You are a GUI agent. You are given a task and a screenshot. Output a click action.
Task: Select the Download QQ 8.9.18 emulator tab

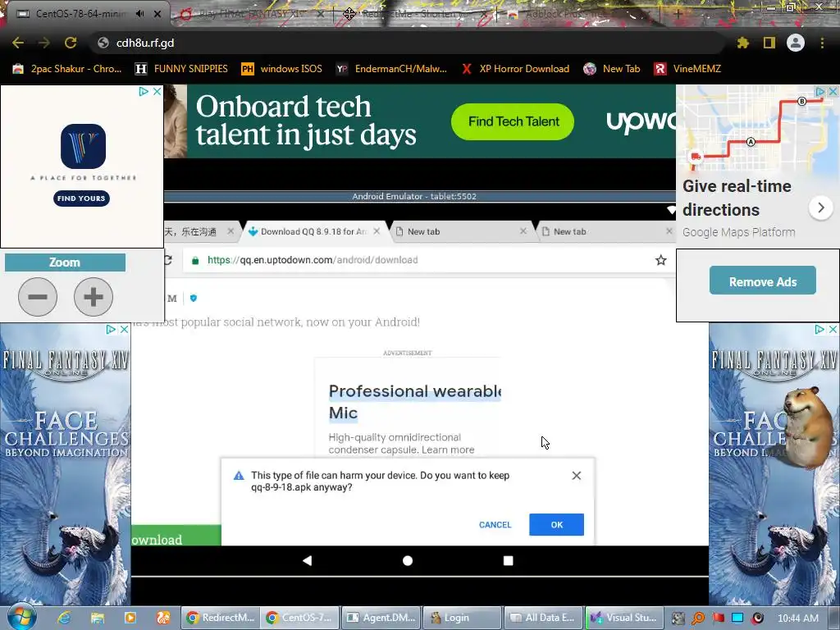[313, 231]
